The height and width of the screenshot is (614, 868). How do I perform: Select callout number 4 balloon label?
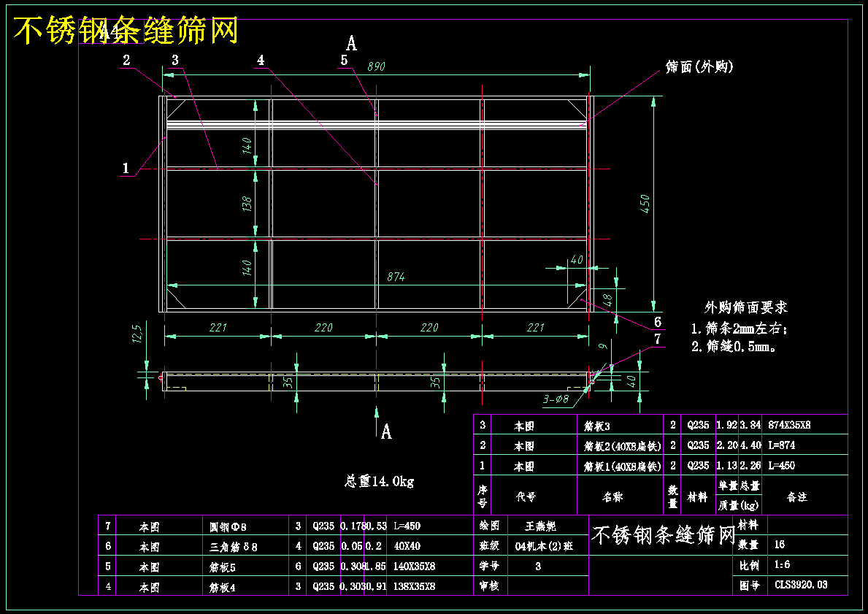(261, 60)
